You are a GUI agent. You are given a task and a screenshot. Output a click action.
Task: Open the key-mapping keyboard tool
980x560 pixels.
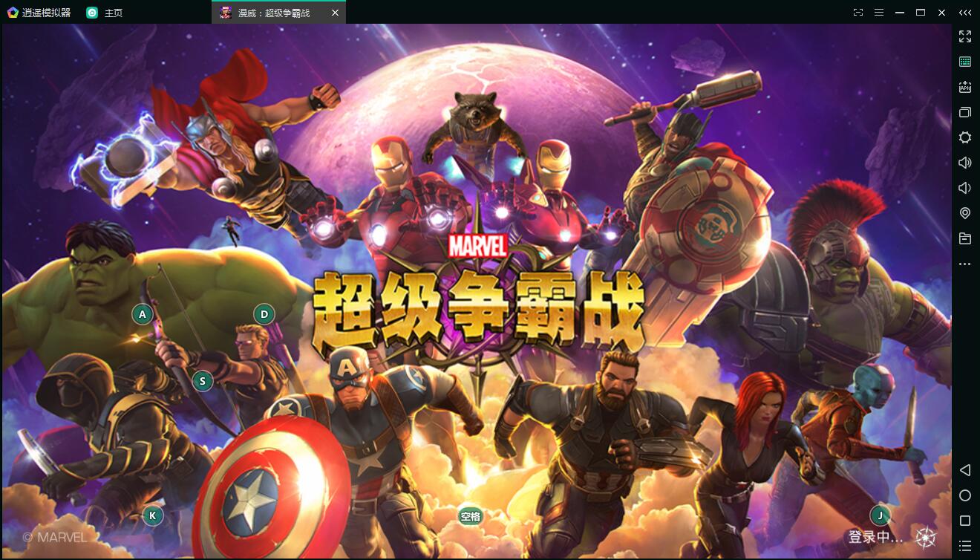965,62
